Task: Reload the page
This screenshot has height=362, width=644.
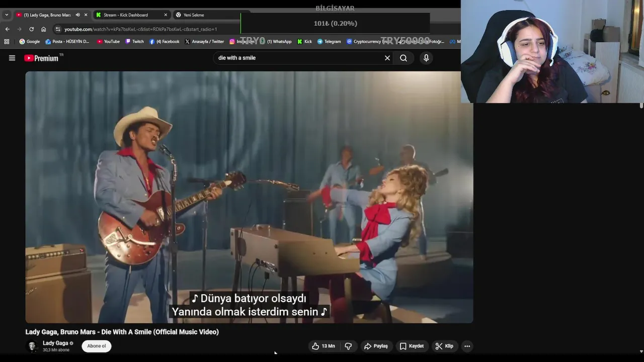Action: click(31, 29)
